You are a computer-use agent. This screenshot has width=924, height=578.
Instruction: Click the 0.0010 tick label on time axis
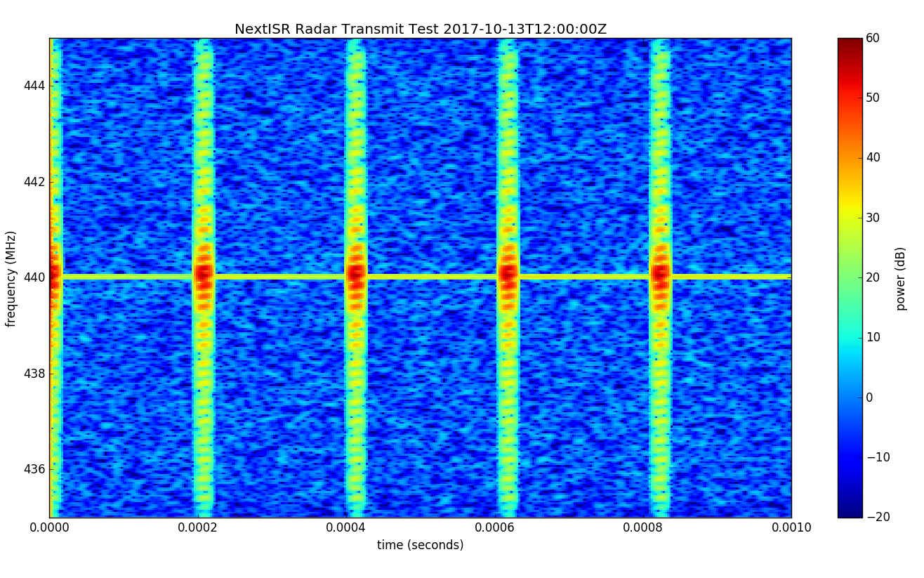click(x=791, y=527)
